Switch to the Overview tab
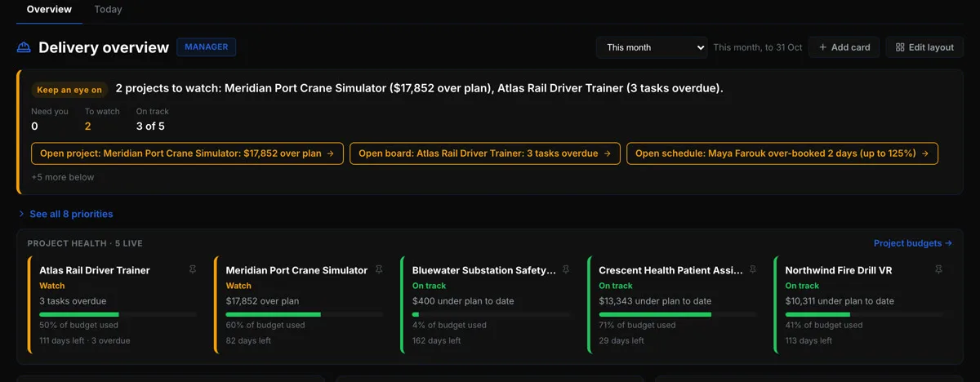980x382 pixels. tap(49, 10)
